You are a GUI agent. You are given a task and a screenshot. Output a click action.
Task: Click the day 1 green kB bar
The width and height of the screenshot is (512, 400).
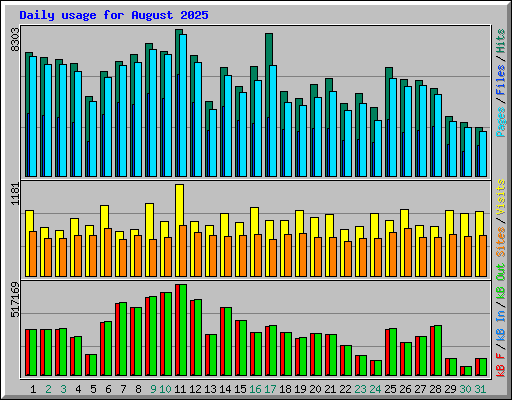pyautogui.click(x=33, y=353)
